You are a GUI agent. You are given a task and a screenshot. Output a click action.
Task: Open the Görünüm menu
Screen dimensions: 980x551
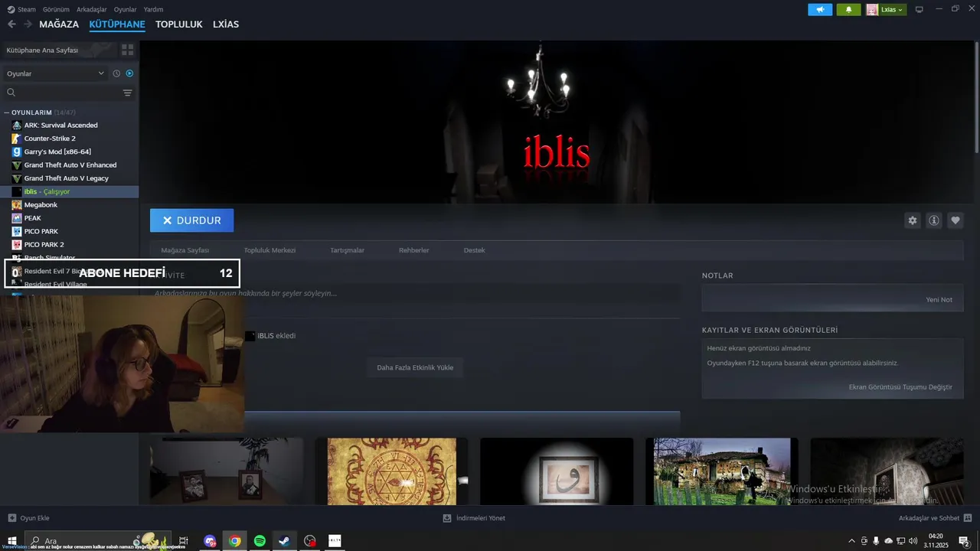tap(56, 9)
